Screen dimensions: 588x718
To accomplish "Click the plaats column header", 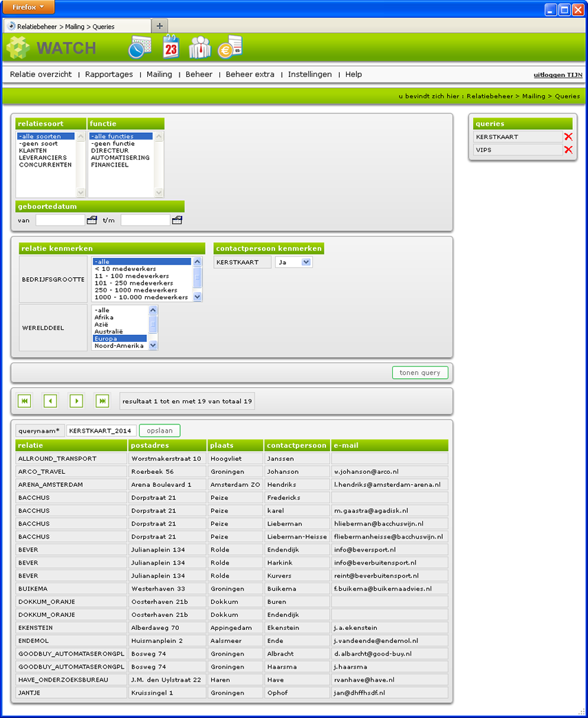I will pyautogui.click(x=235, y=445).
